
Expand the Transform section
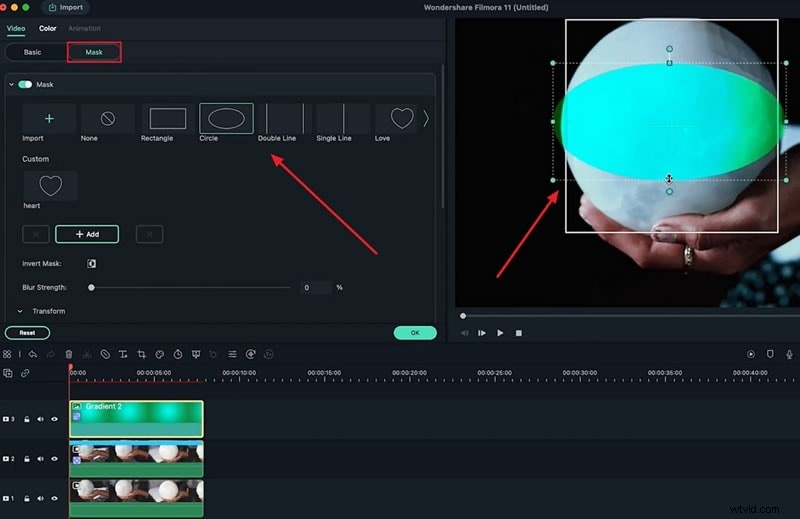point(20,311)
